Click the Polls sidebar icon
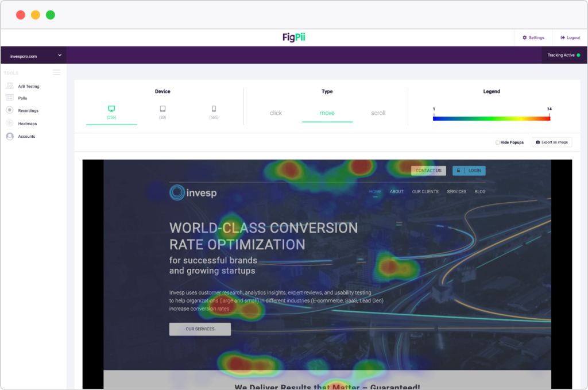 point(10,98)
